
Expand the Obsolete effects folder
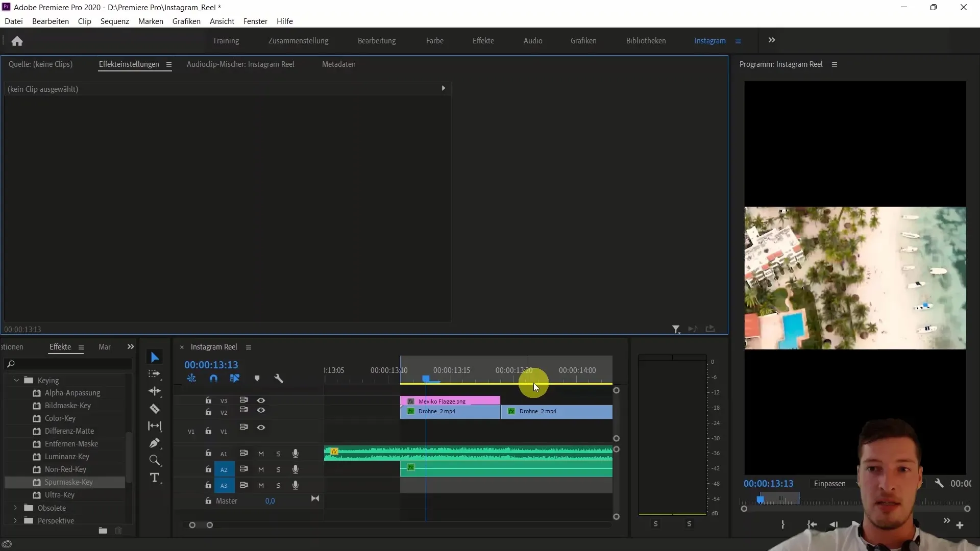15,508
